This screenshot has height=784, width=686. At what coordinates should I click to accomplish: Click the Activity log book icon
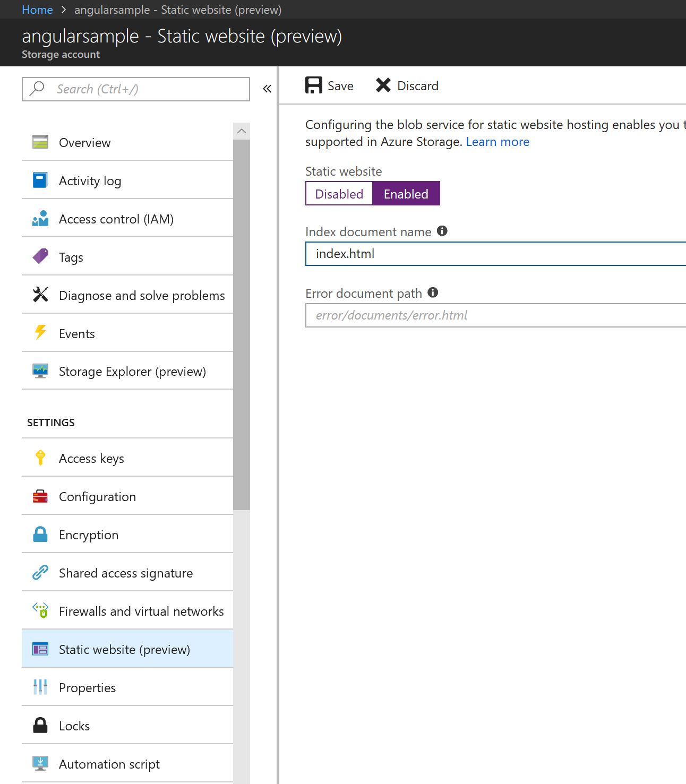point(40,180)
